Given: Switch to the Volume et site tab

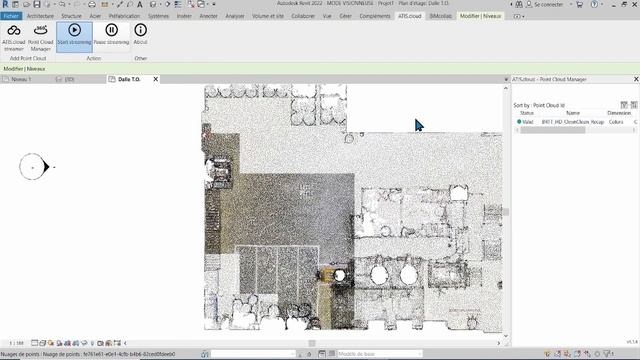Looking at the screenshot, I should 268,16.
